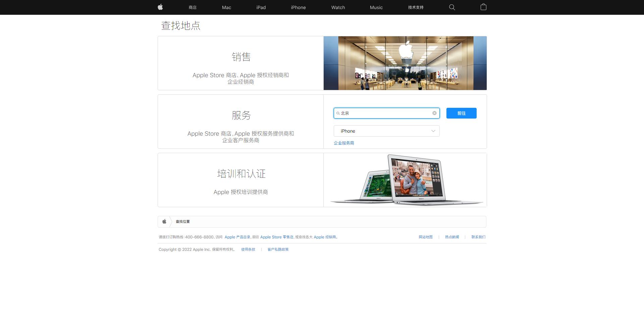
Task: Open the 网站地图 footer link
Action: pos(425,237)
